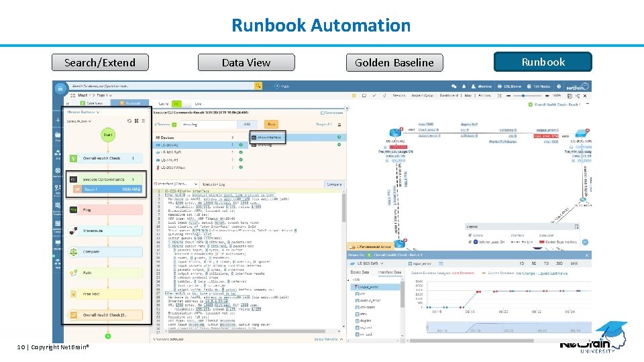Viewport: 644px width, 362px height.
Task: Open the main hamburger menu
Action: pyautogui.click(x=60, y=88)
